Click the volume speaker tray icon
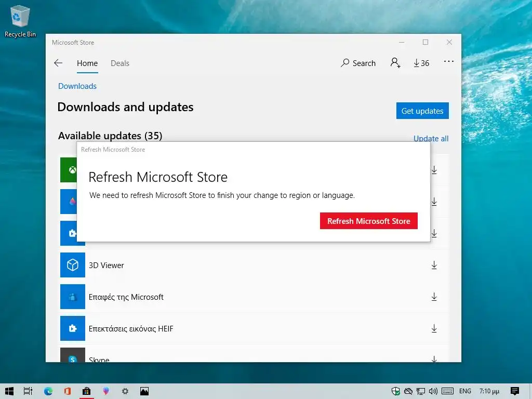Image resolution: width=532 pixels, height=399 pixels. tap(433, 391)
